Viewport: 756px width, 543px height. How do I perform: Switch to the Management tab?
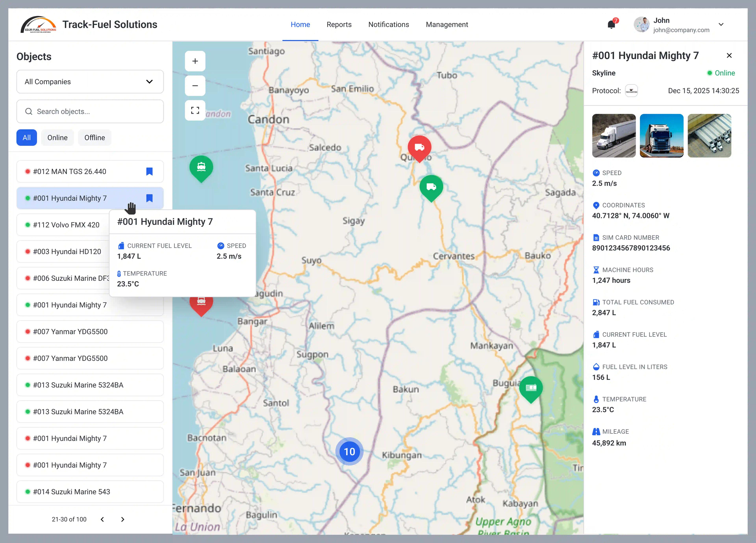[447, 25]
